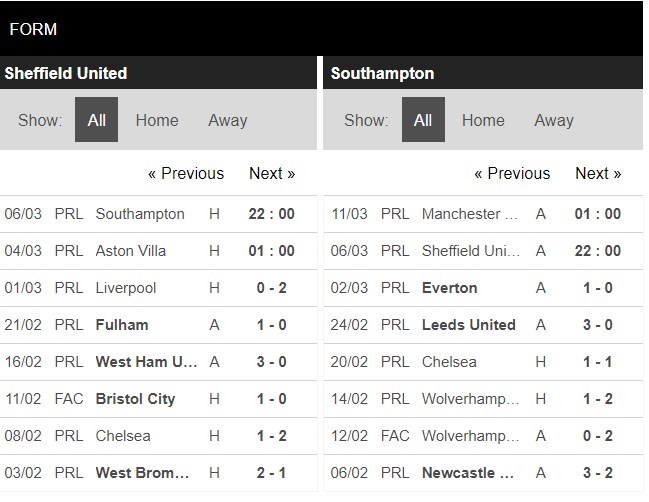
Task: Click « Previous in Sheffield United panel
Action: (x=186, y=173)
